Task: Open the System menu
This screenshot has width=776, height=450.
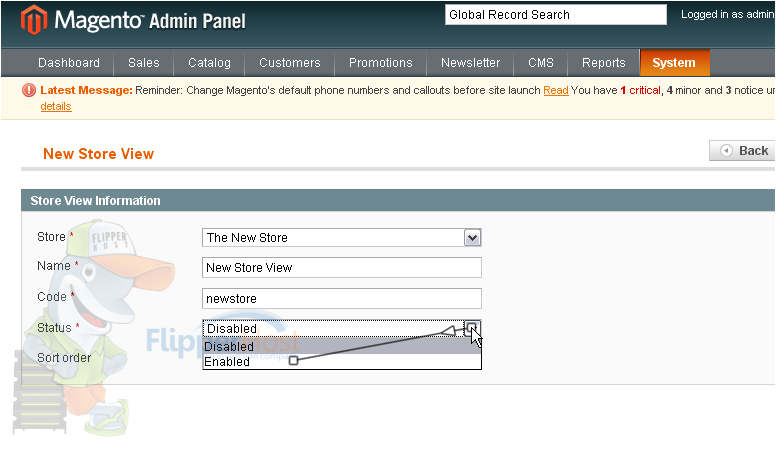Action: pos(675,63)
